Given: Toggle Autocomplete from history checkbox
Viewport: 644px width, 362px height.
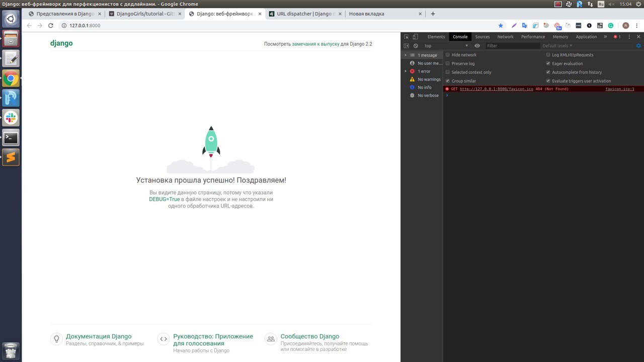Looking at the screenshot, I should point(548,72).
